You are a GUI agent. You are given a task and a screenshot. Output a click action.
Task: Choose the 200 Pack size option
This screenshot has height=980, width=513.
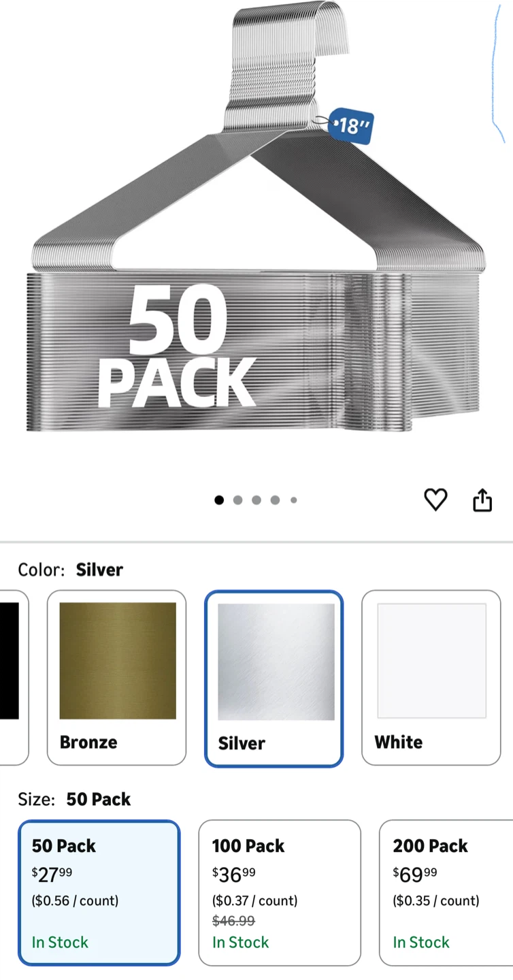click(446, 893)
